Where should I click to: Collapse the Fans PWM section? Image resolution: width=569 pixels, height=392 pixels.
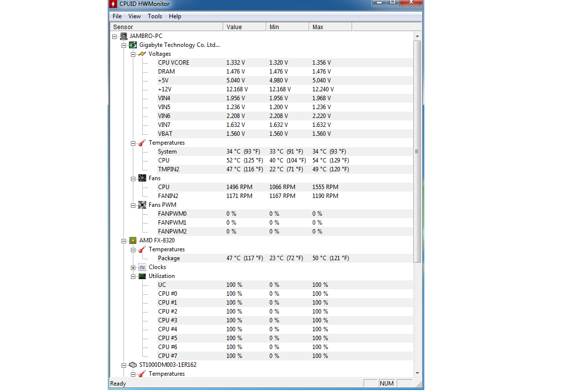133,205
